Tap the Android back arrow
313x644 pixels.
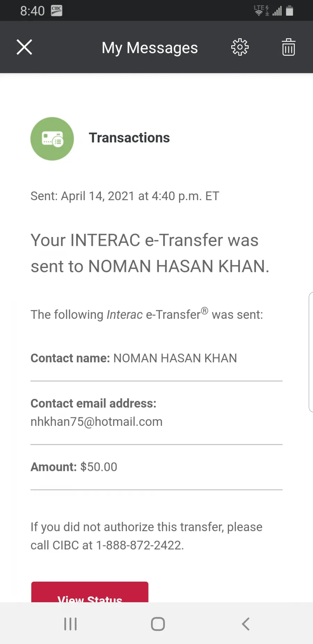(x=246, y=624)
